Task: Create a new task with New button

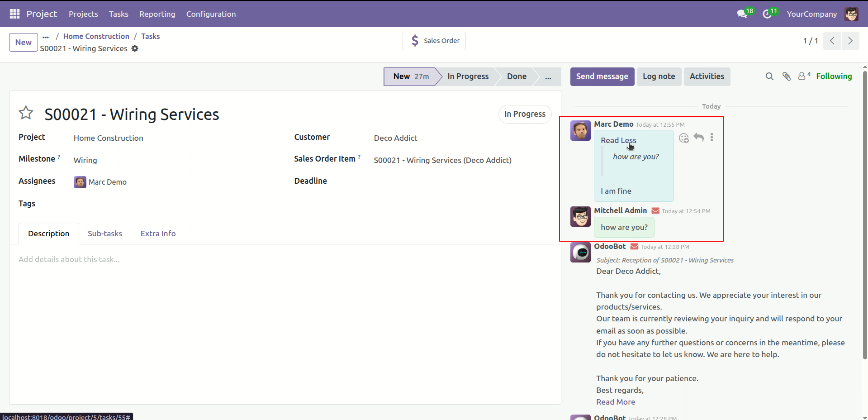Action: (24, 43)
